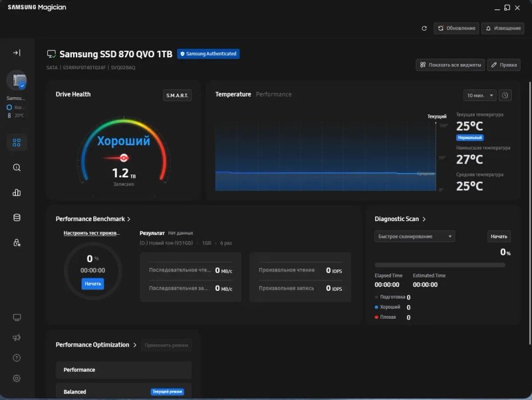
Task: Click the Хороший health status text
Action: 124,140
